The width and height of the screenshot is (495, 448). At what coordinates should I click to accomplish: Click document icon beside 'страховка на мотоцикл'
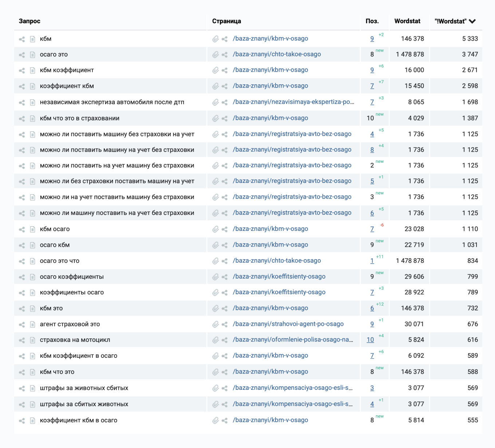[x=32, y=340]
